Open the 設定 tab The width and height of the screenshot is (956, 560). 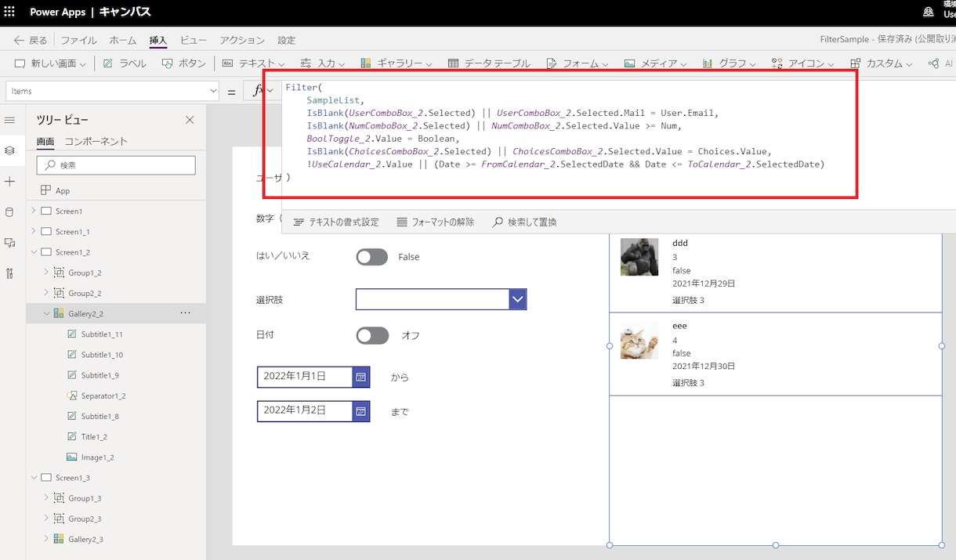coord(287,40)
